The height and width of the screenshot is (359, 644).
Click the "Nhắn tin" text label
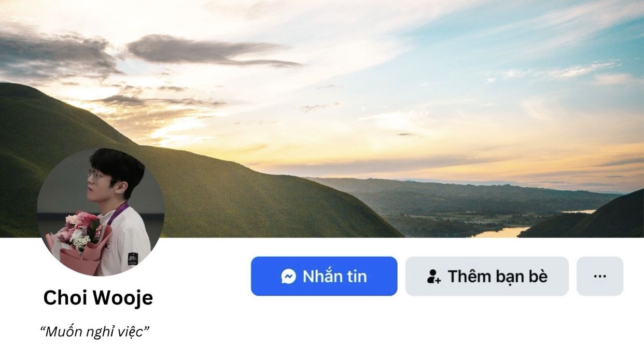tap(334, 277)
